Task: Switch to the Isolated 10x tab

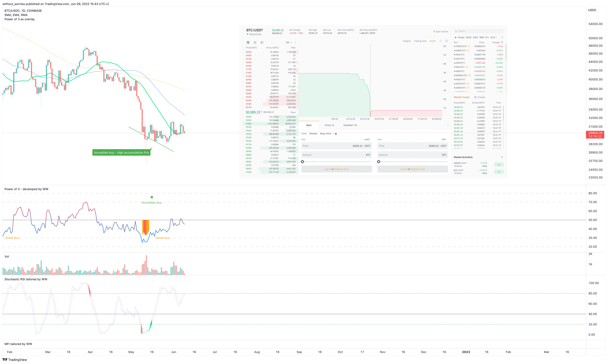Action: 350,125
